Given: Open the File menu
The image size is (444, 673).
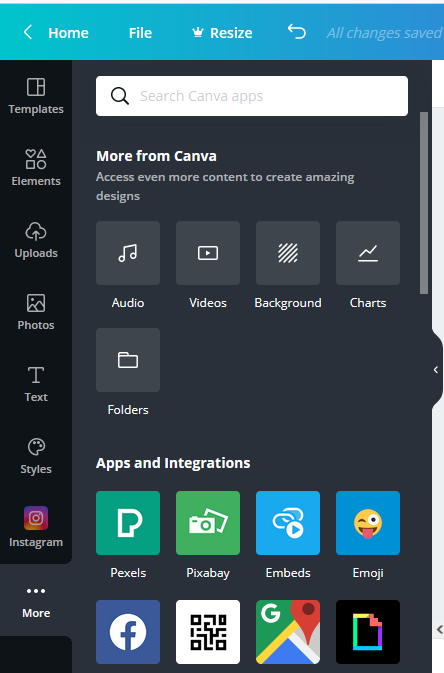Looking at the screenshot, I should pyautogui.click(x=140, y=33).
